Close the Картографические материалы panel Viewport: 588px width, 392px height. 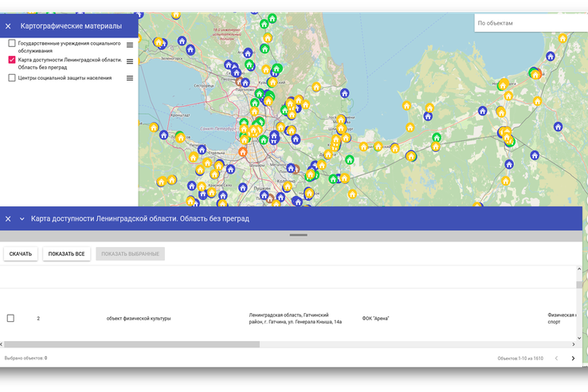pos(8,25)
